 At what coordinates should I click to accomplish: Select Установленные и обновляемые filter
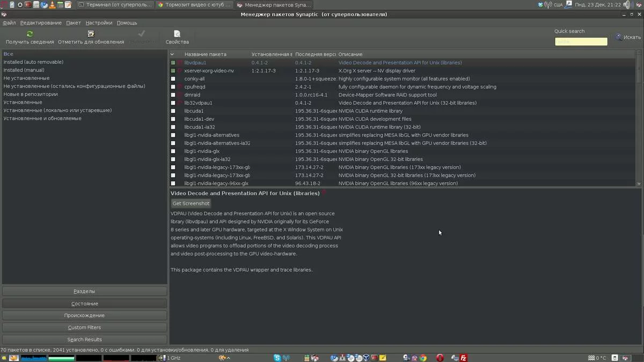pyautogui.click(x=42, y=119)
